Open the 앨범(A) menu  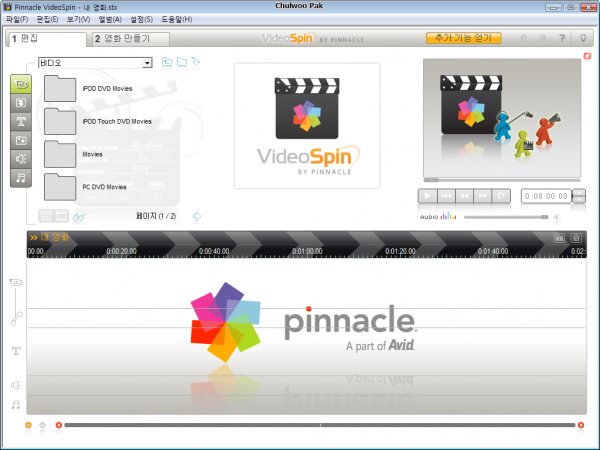point(110,19)
